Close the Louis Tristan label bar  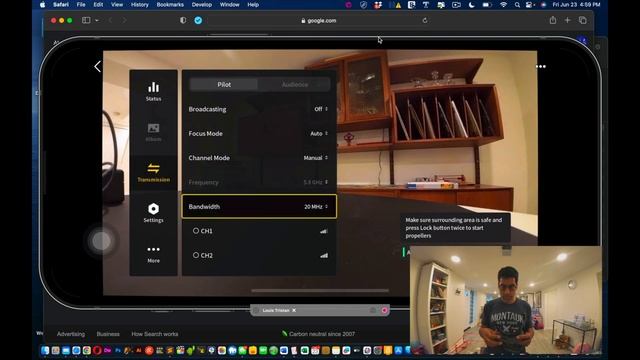point(294,310)
